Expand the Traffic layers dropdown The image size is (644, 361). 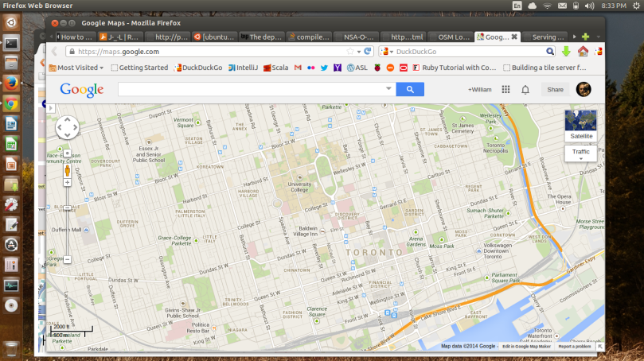(x=581, y=153)
